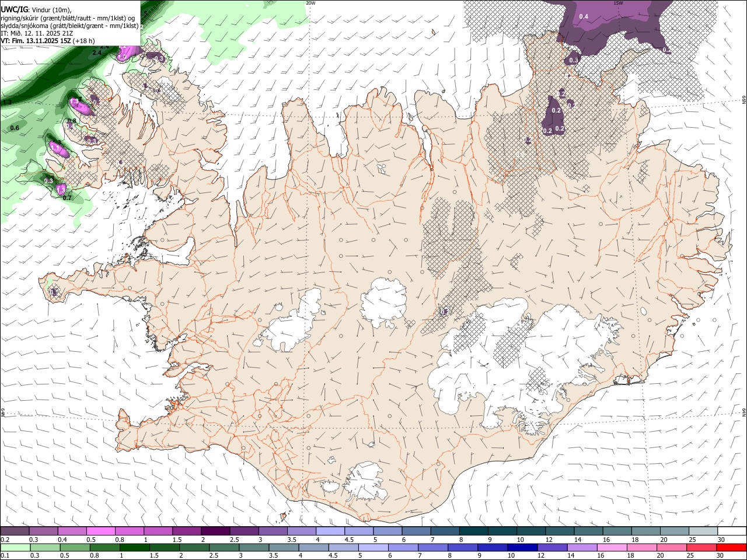
Task: Click 'Vindur (10m)' in the map title
Action: coord(52,9)
